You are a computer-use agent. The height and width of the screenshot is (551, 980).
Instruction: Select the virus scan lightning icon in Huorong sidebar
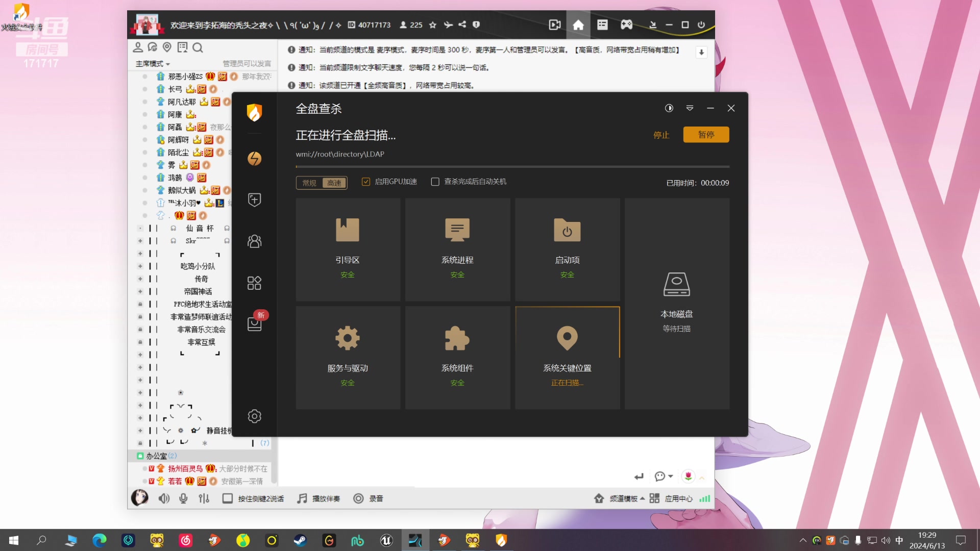pyautogui.click(x=254, y=158)
